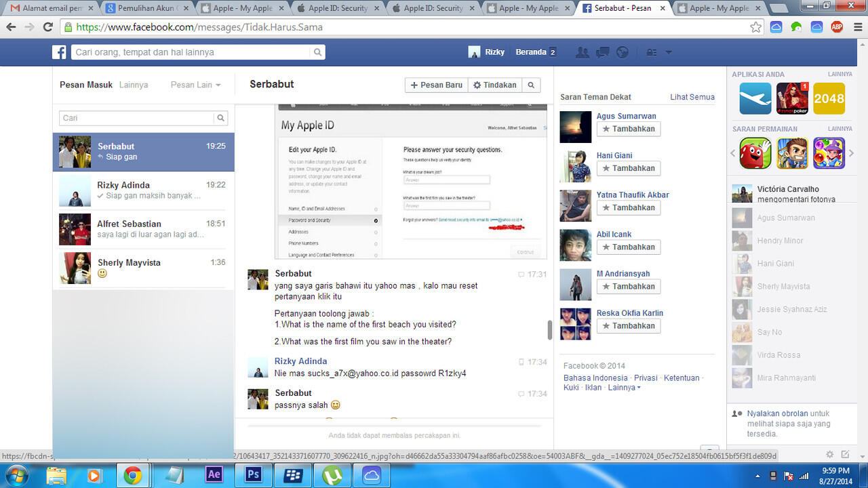Open the Zynga Poker app icon
868x488 pixels.
[x=792, y=98]
